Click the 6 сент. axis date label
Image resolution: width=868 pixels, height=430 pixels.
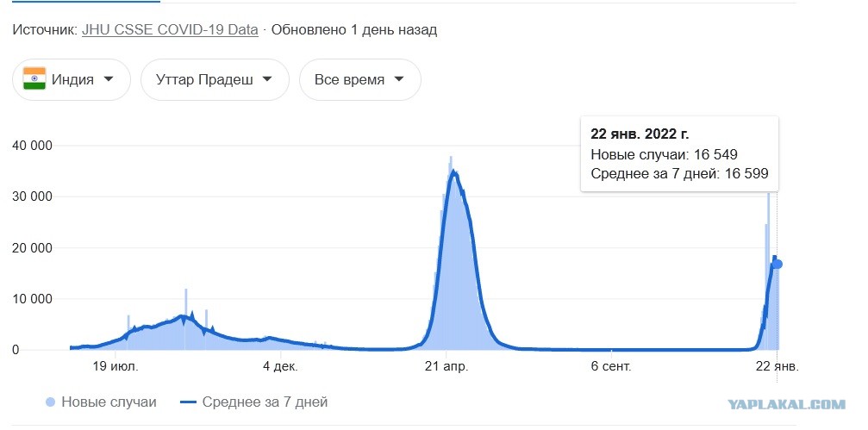pos(610,367)
